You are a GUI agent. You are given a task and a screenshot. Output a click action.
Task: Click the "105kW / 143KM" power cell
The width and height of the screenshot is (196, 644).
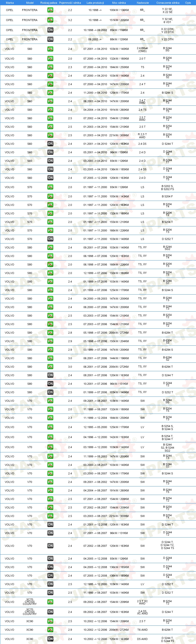point(119,196)
